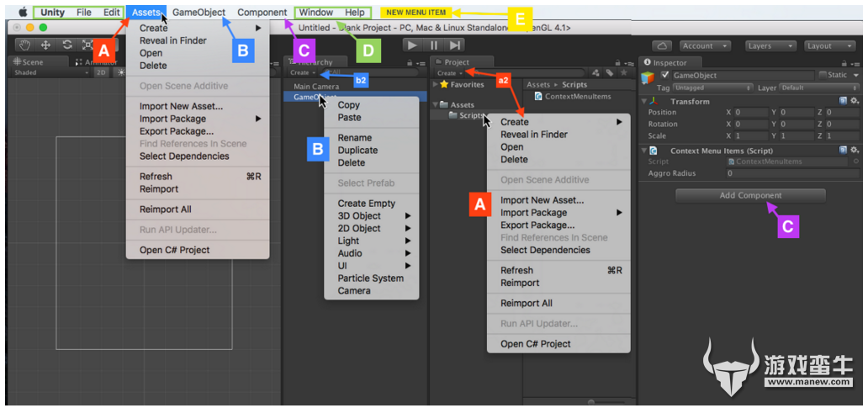Click the Inspector panel lock icon
This screenshot has height=408, width=868.
[x=843, y=63]
